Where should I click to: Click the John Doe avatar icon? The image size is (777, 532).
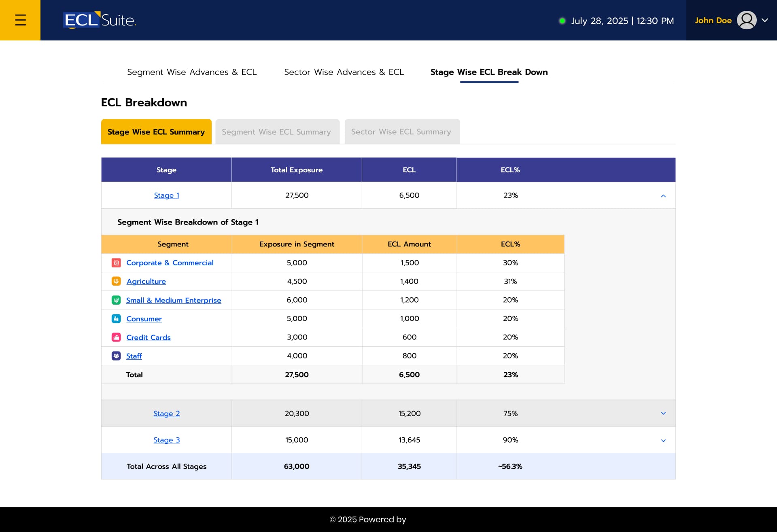(746, 20)
